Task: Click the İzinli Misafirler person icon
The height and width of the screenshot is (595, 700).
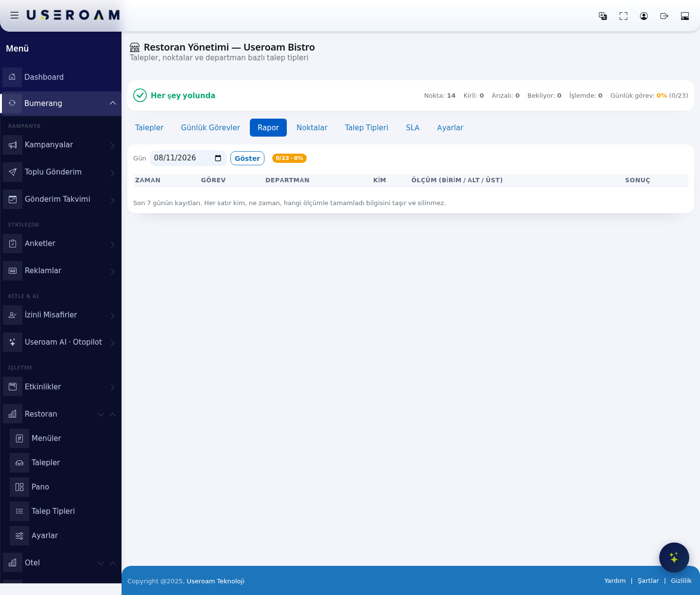Action: click(x=13, y=315)
